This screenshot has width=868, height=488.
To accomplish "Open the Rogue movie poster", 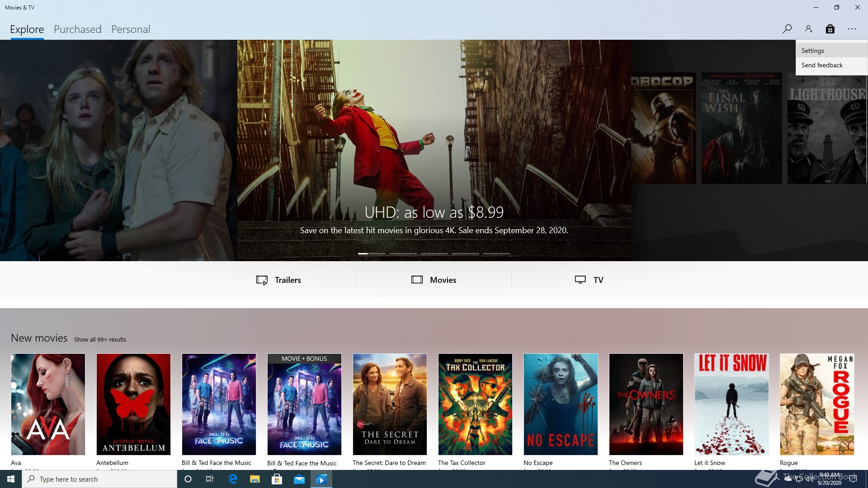I will (x=817, y=404).
